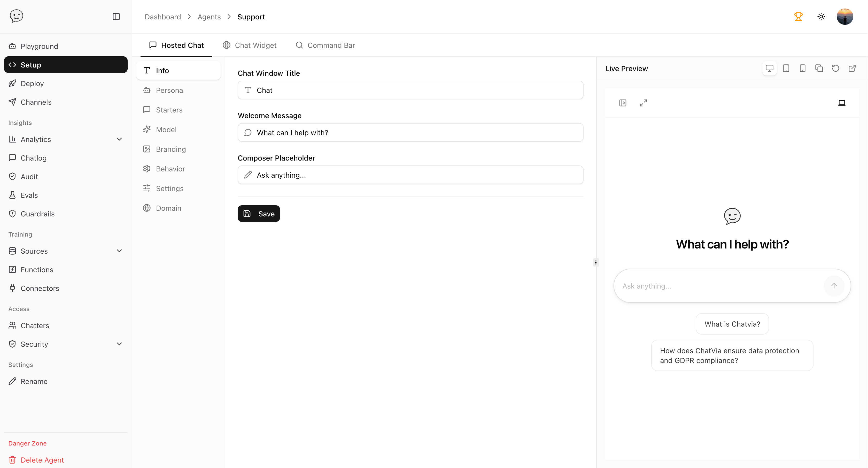The image size is (868, 468).
Task: Switch to Chat Widget tab
Action: pyautogui.click(x=249, y=45)
